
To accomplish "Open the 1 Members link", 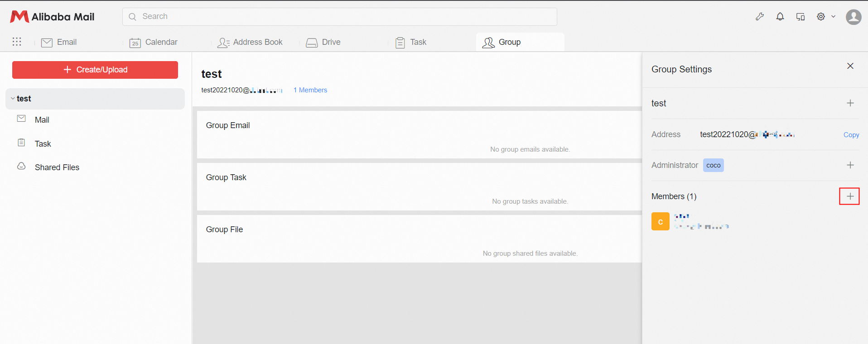I will tap(310, 90).
